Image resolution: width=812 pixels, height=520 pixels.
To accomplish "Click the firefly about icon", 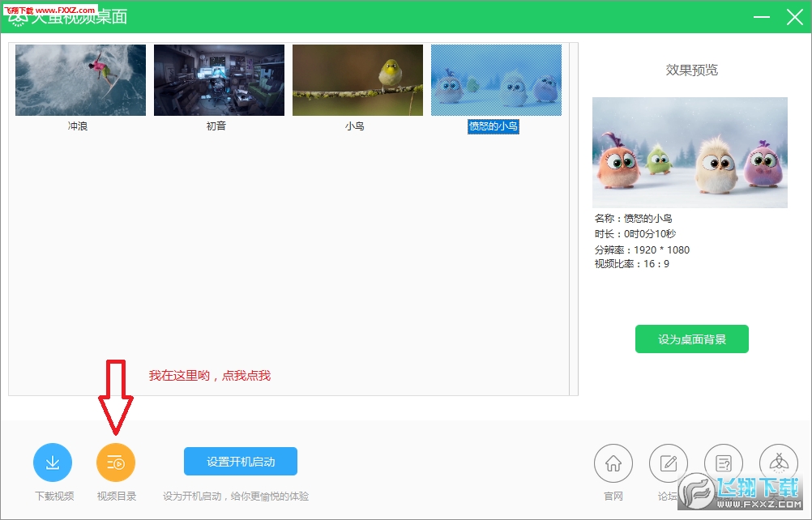I will [x=778, y=463].
